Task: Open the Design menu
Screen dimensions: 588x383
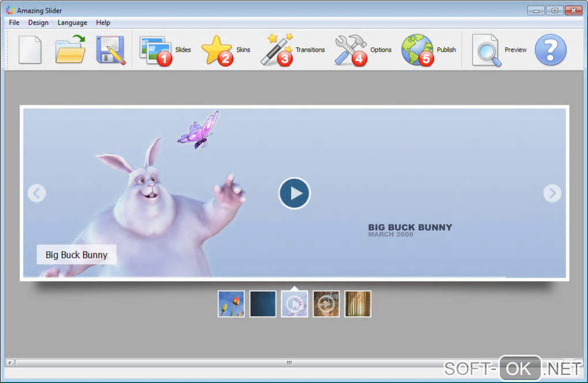Action: coord(38,22)
